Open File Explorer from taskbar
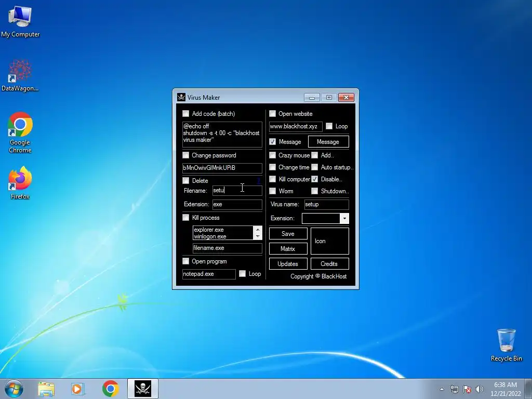The width and height of the screenshot is (532, 399). (x=46, y=389)
